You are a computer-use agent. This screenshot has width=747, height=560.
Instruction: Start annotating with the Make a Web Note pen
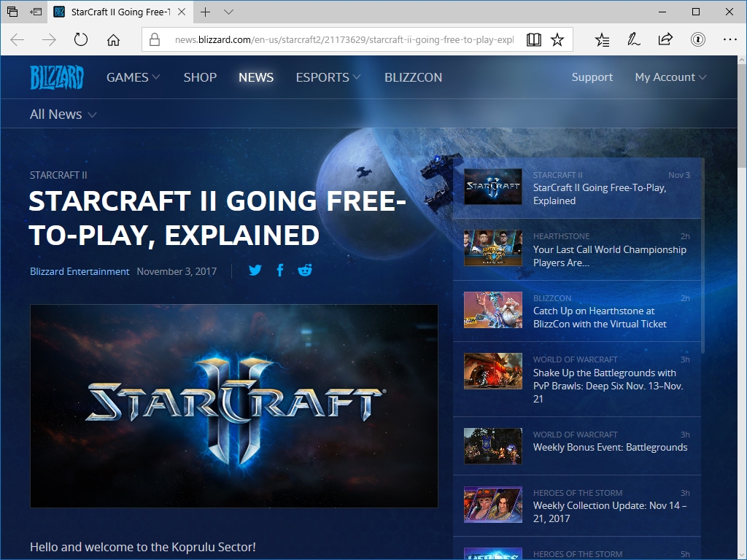pyautogui.click(x=634, y=40)
